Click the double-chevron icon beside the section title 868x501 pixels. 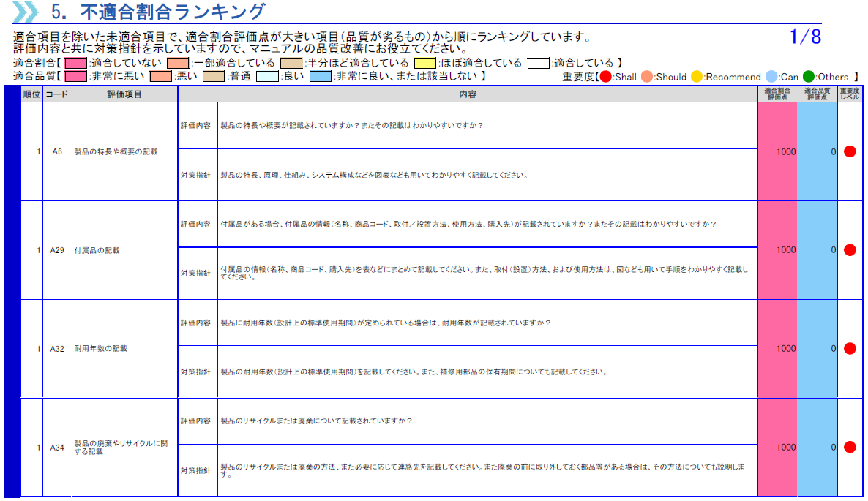(26, 12)
